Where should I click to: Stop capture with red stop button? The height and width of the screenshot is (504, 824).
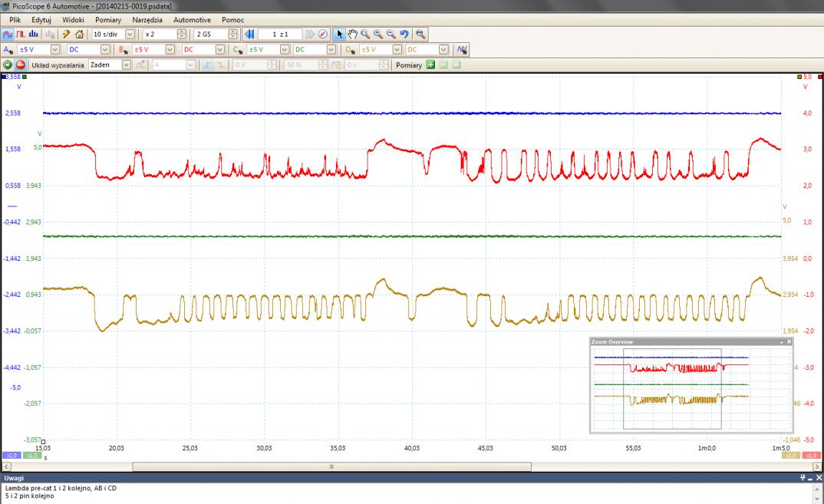pos(20,65)
